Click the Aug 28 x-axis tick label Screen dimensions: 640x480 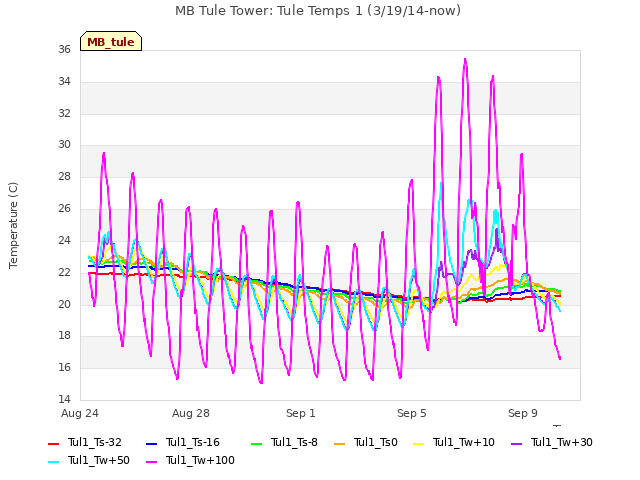point(191,413)
